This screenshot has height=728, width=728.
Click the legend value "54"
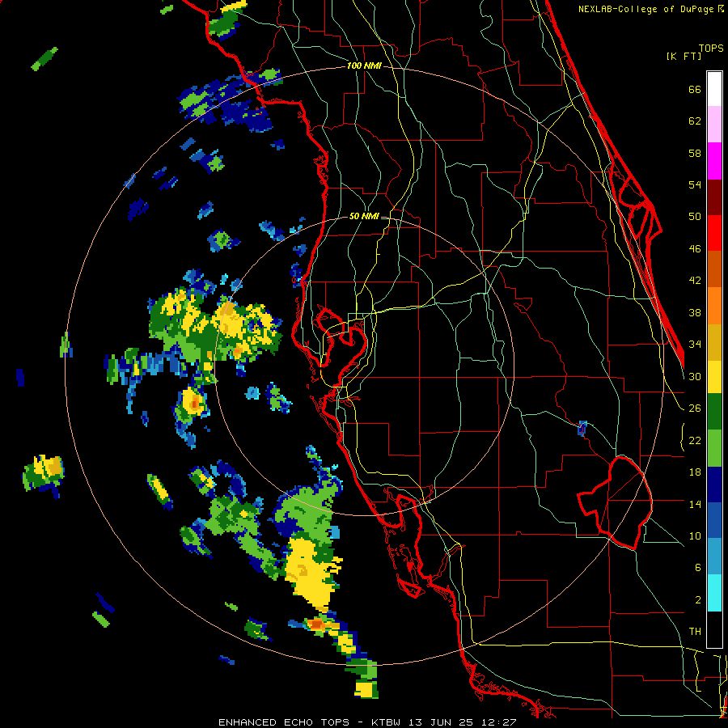click(x=695, y=184)
